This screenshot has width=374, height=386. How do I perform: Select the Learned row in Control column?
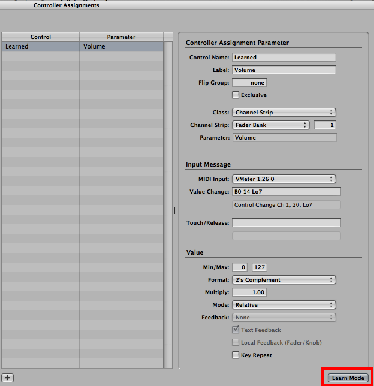40,47
